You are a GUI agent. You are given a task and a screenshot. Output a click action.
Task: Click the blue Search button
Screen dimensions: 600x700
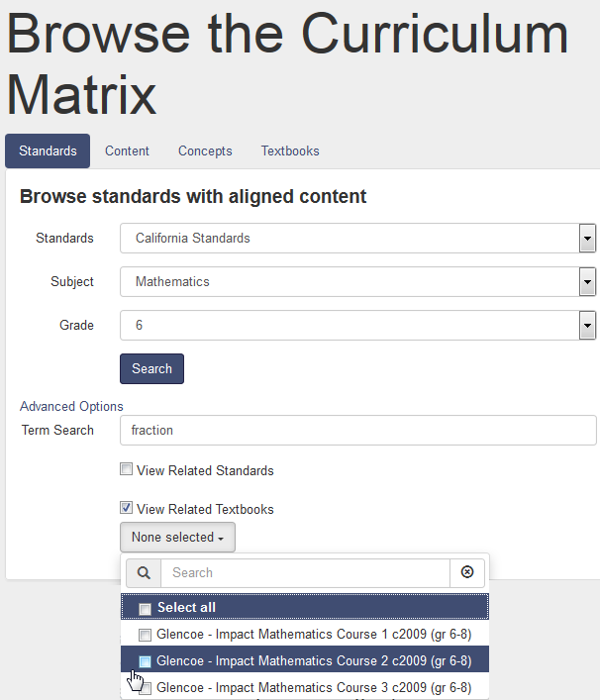coord(151,368)
